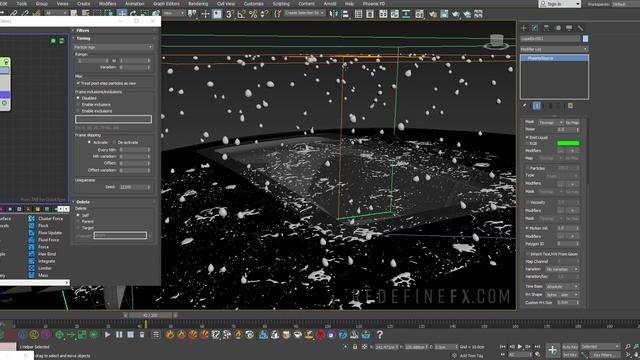This screenshot has width=640, height=360.
Task: Open the Graph Editors menu
Action: [166, 3]
